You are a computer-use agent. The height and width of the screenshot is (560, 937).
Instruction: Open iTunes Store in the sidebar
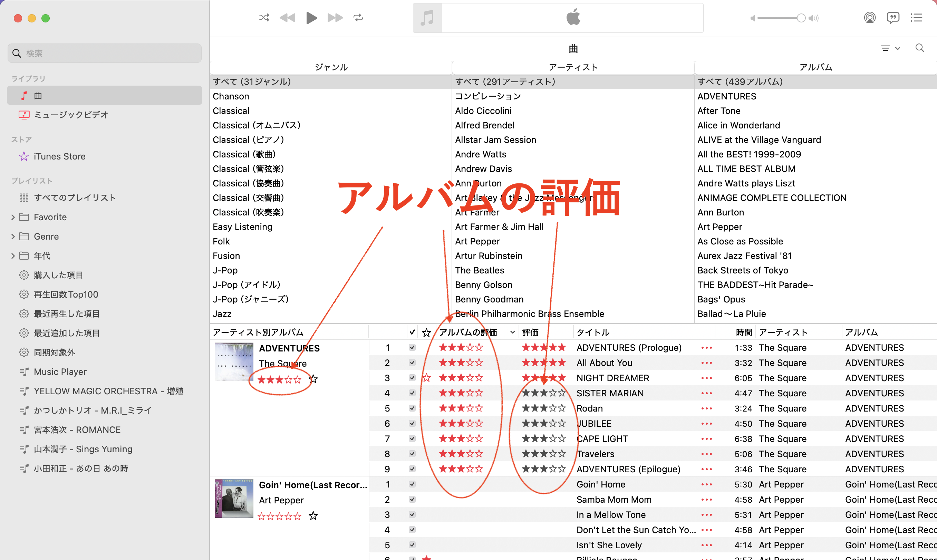click(x=60, y=156)
